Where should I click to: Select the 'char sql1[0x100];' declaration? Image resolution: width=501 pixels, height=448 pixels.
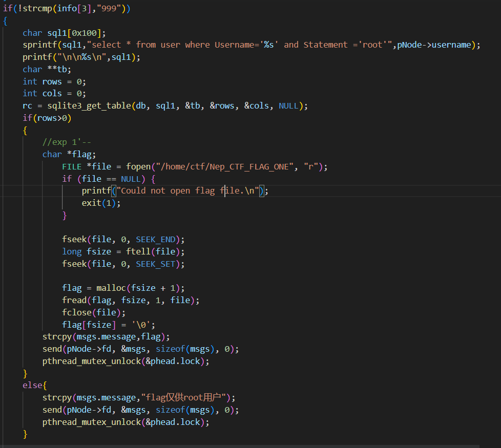tap(64, 33)
